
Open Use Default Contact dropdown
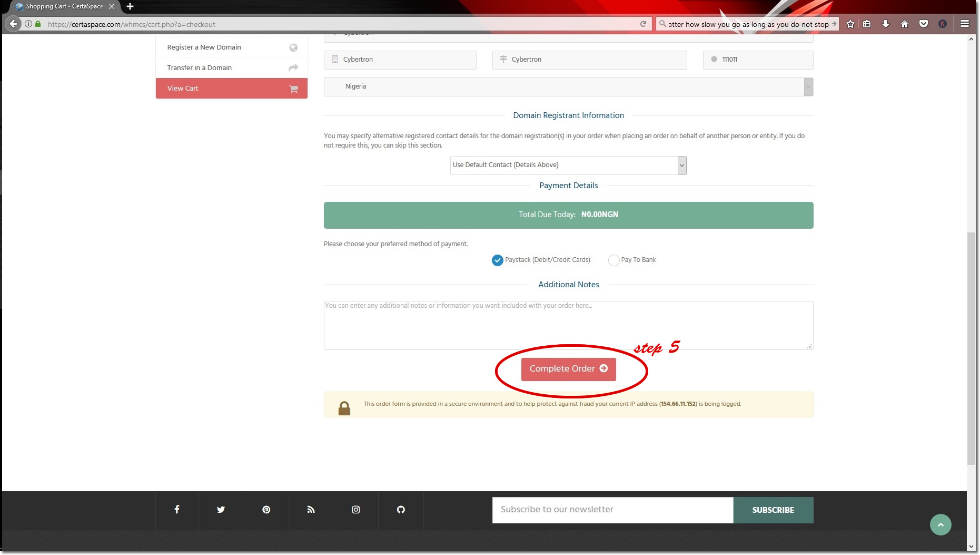569,165
